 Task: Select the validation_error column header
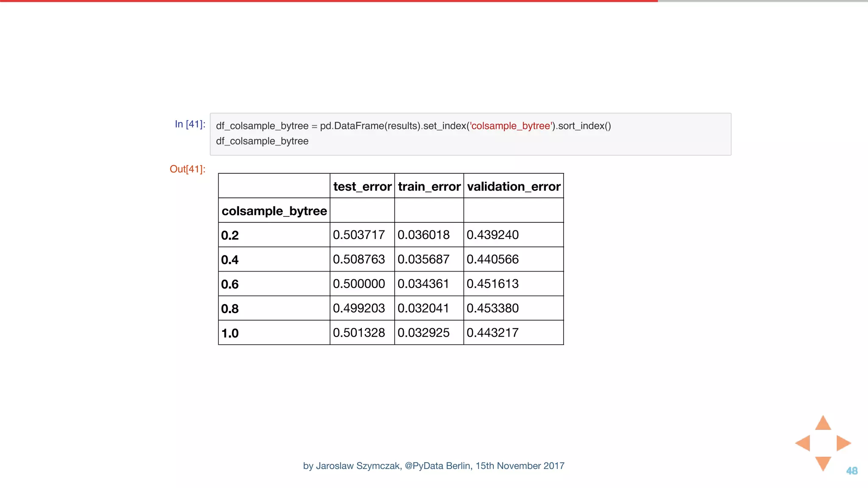pos(514,186)
